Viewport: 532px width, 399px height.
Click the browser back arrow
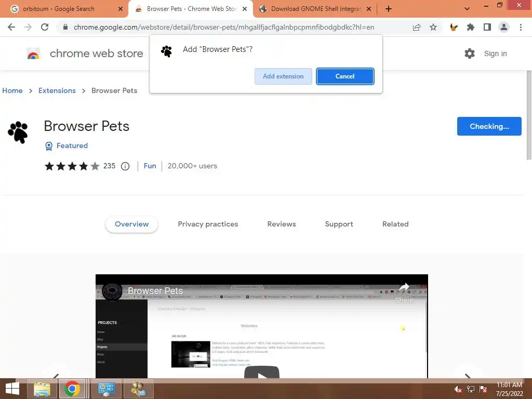tap(11, 27)
